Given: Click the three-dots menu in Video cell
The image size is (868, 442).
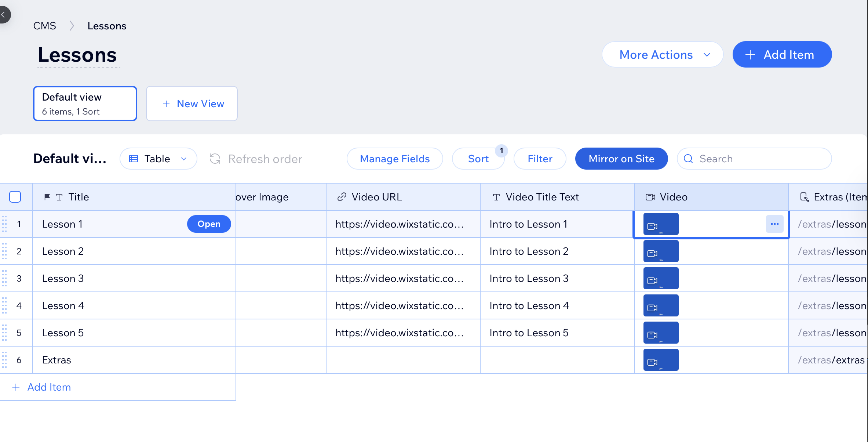Looking at the screenshot, I should pos(774,224).
